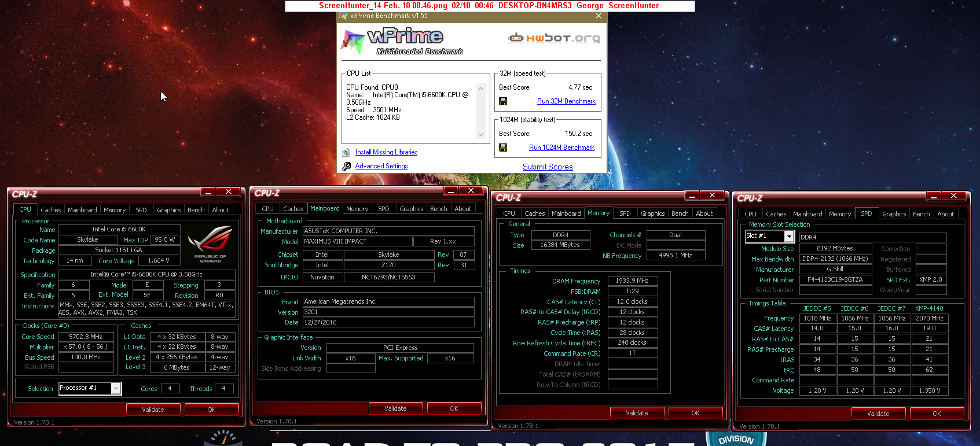This screenshot has height=446, width=980.
Task: Select CPU tab in CPU-Z Mainboard window
Action: [268, 209]
